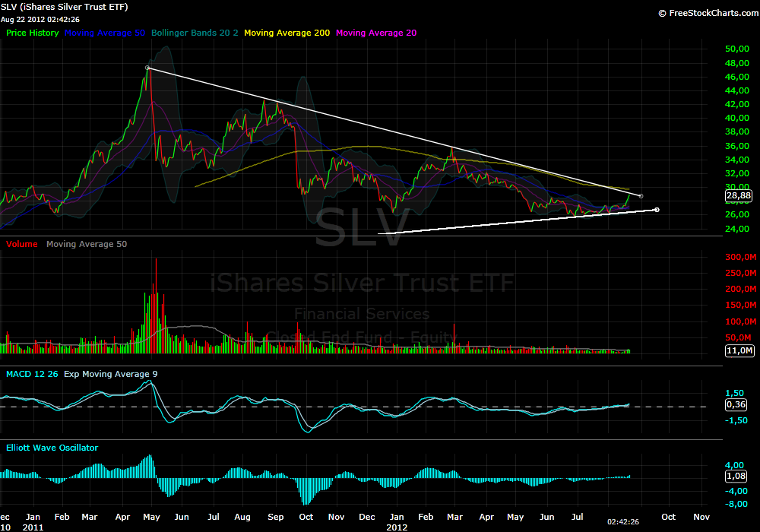Click the lower trendline's right end handle
Viewport: 760px width, 532px height.
[x=657, y=210]
